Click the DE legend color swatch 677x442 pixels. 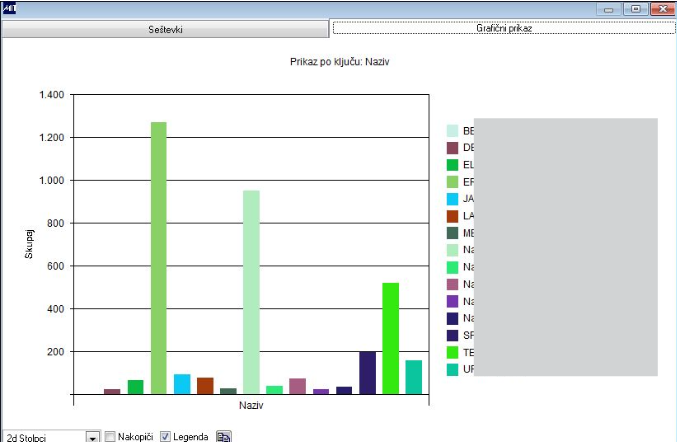452,148
